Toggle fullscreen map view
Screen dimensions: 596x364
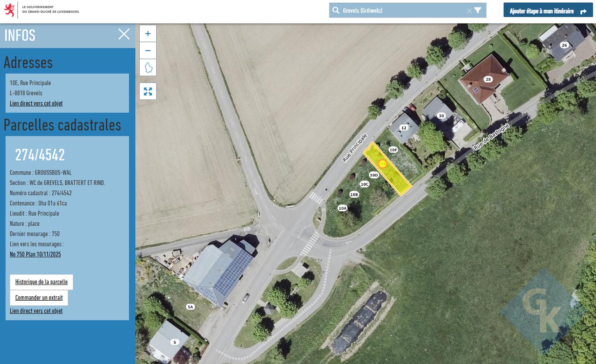148,92
